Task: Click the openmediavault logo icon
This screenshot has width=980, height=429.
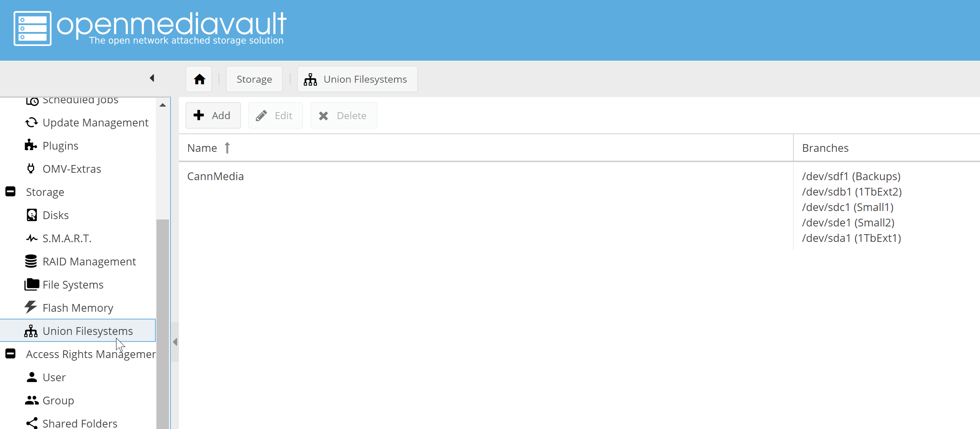Action: coord(32,28)
